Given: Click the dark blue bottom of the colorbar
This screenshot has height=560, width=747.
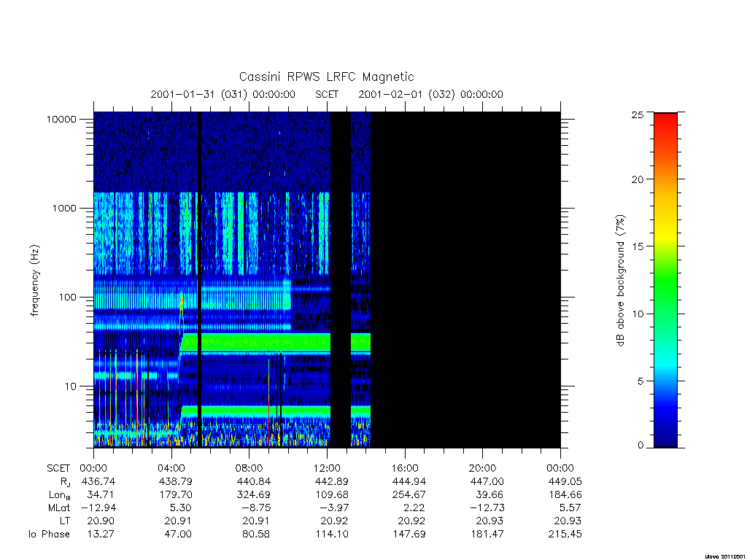Looking at the screenshot, I should (665, 436).
